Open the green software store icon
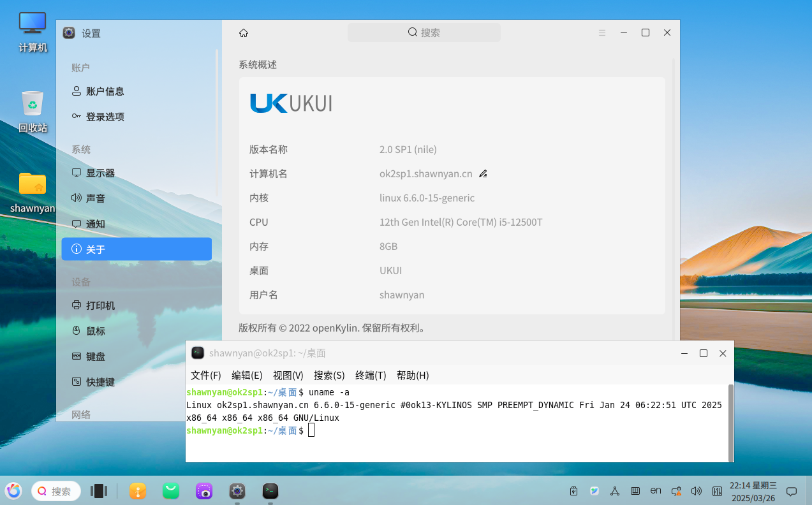 pyautogui.click(x=171, y=490)
